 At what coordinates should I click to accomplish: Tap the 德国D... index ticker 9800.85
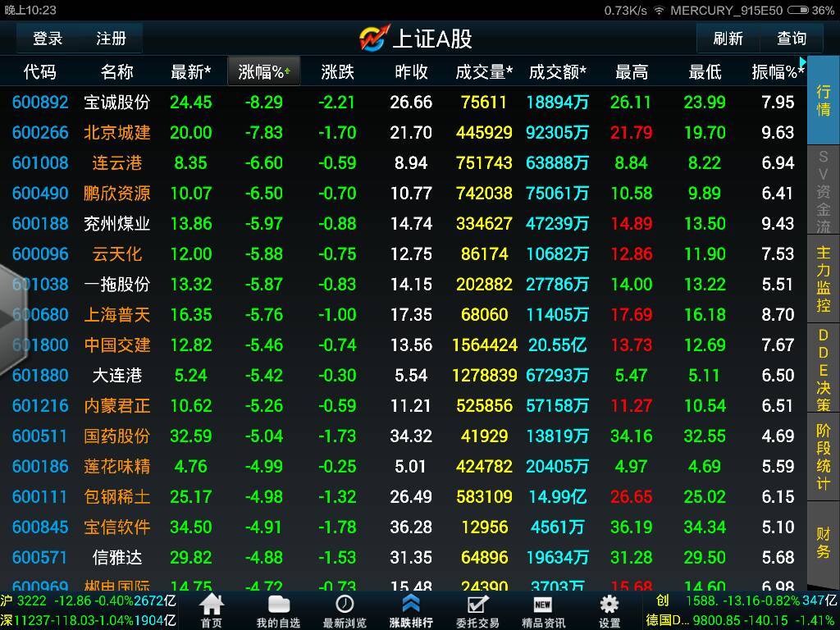tap(742, 621)
